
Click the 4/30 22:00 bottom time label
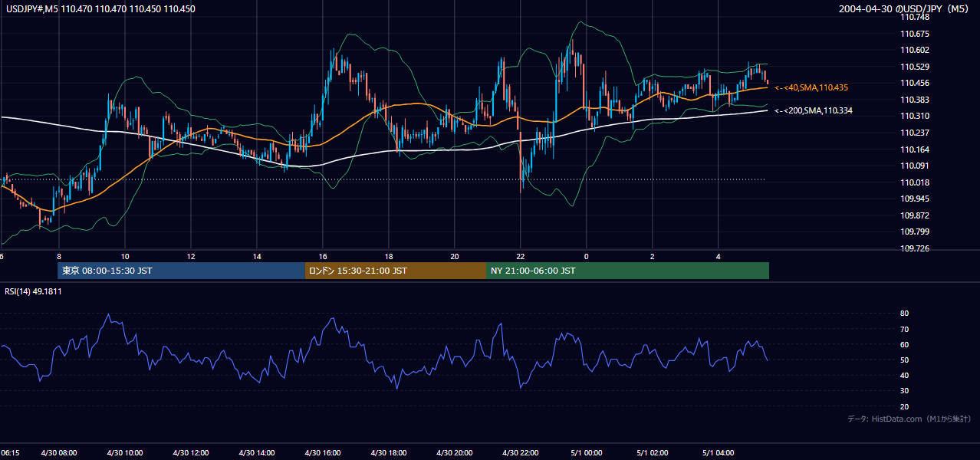point(521,452)
